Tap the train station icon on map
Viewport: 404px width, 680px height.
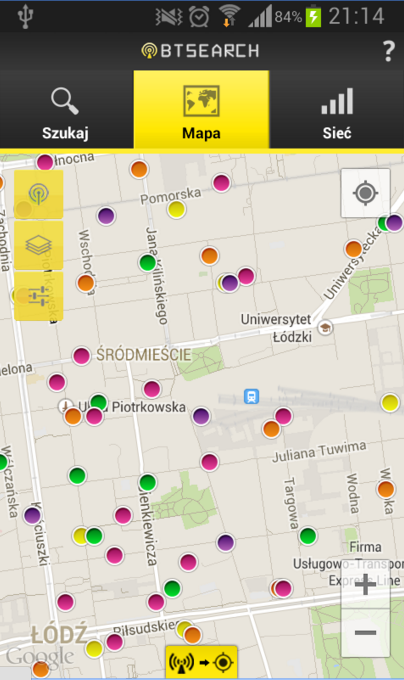[251, 396]
